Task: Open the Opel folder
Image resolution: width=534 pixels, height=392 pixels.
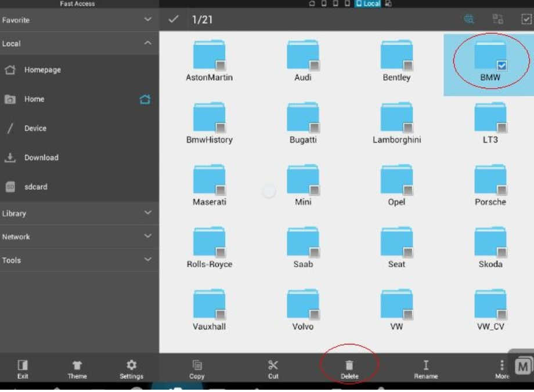Action: coord(396,185)
